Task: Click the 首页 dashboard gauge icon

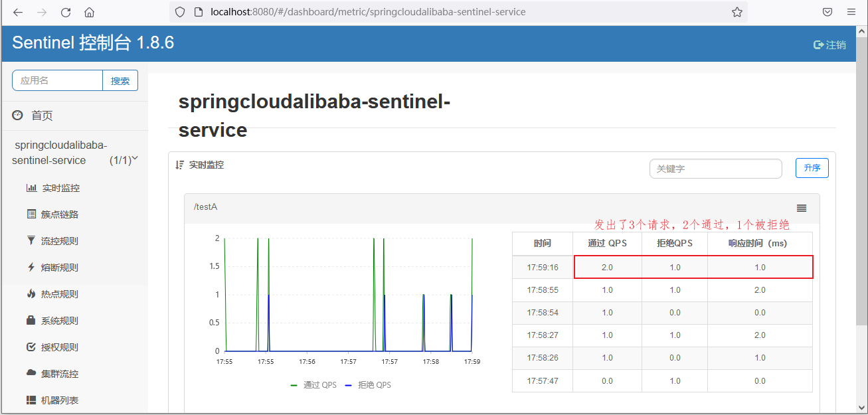Action: (x=17, y=116)
